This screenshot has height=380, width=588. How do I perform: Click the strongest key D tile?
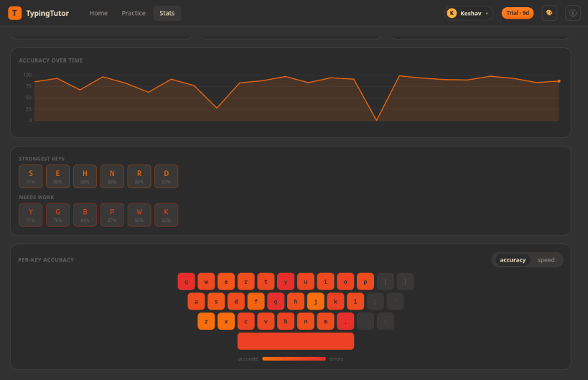pyautogui.click(x=167, y=176)
